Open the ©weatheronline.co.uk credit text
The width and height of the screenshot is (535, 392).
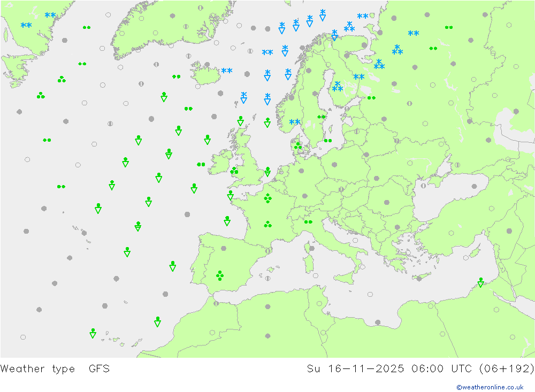490,387
